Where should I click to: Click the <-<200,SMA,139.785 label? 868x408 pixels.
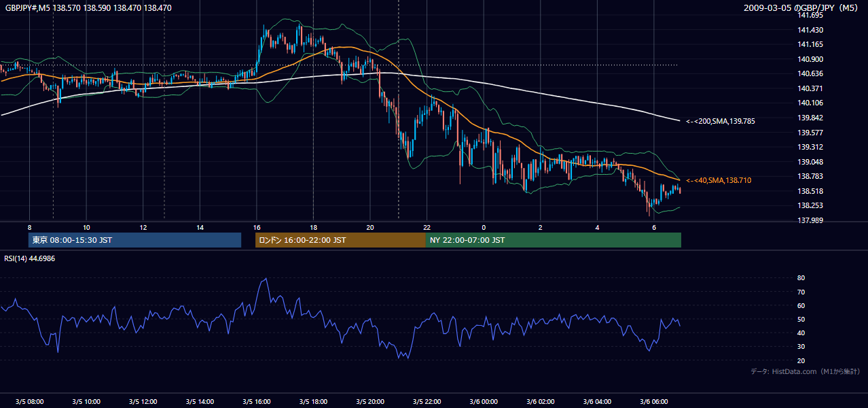[721, 121]
